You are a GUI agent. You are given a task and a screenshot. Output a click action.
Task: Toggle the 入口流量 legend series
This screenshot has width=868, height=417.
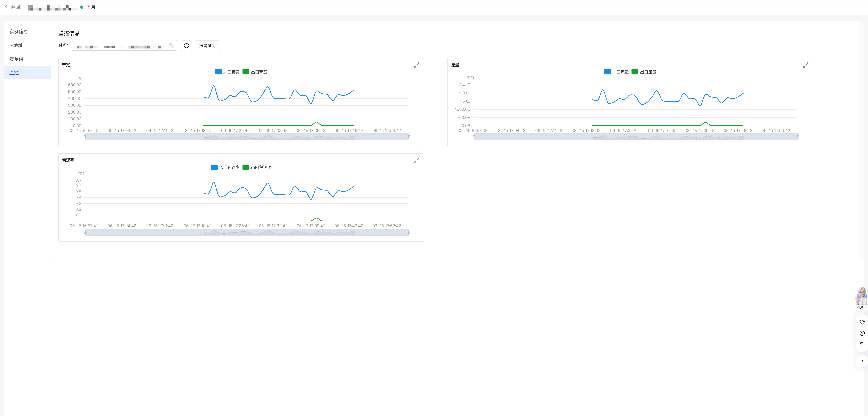pos(616,72)
